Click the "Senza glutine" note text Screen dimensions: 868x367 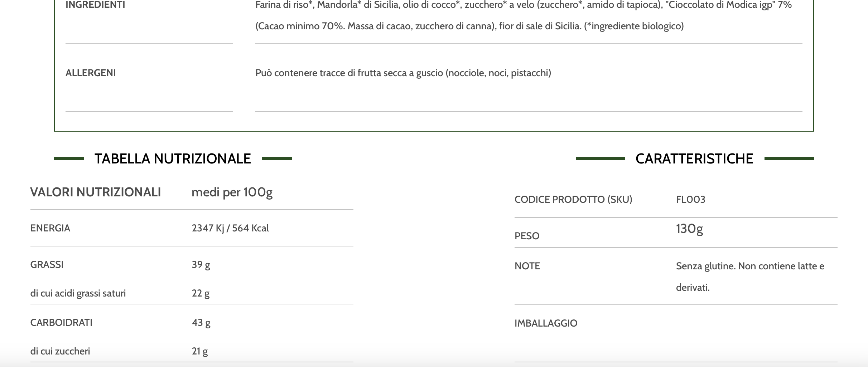point(750,266)
